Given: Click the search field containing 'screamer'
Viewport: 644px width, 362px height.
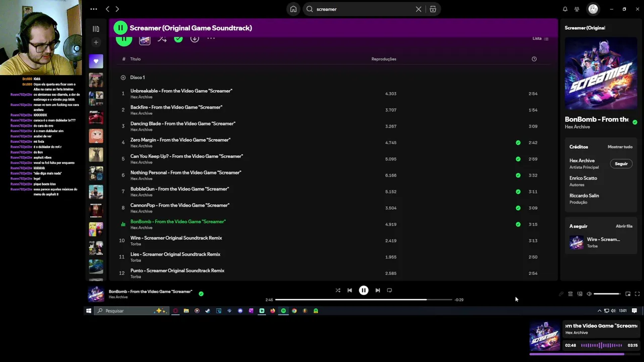Looking at the screenshot, I should pyautogui.click(x=364, y=9).
